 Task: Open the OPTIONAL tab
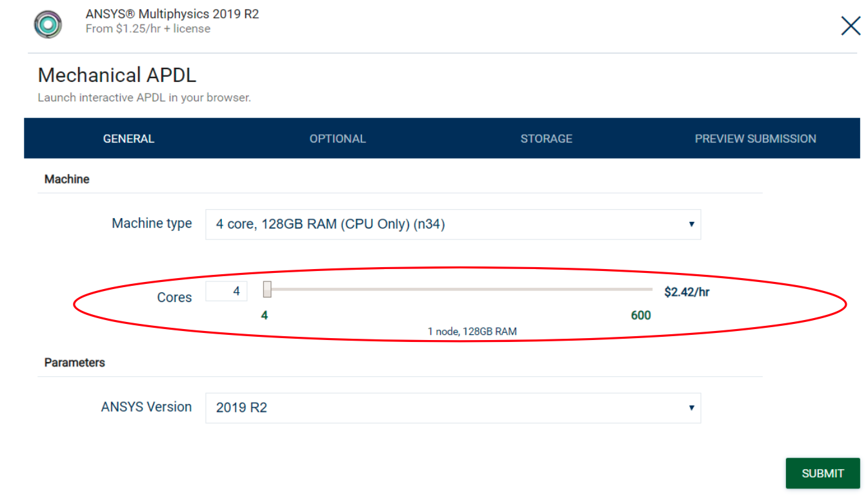[338, 139]
